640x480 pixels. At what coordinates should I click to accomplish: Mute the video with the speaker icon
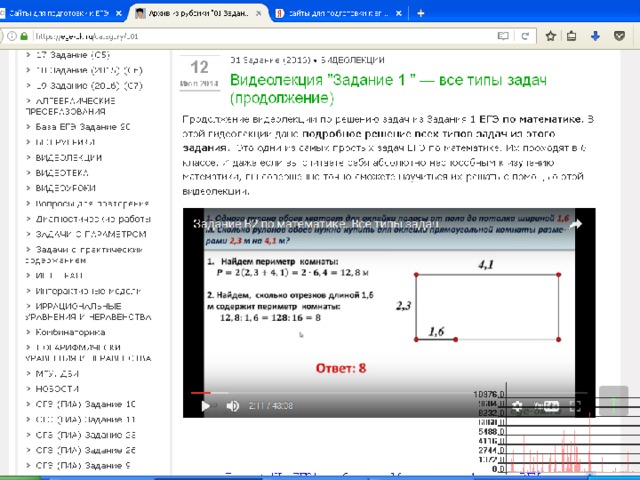[232, 406]
